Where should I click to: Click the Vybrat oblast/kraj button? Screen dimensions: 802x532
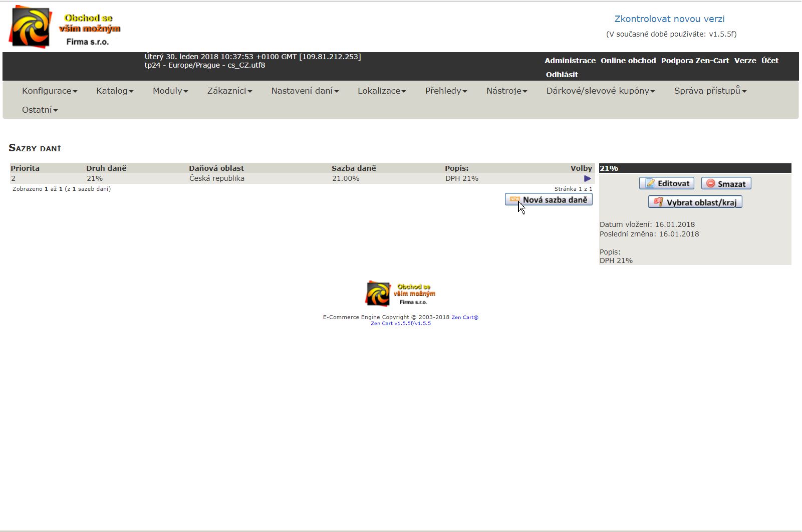pos(695,202)
